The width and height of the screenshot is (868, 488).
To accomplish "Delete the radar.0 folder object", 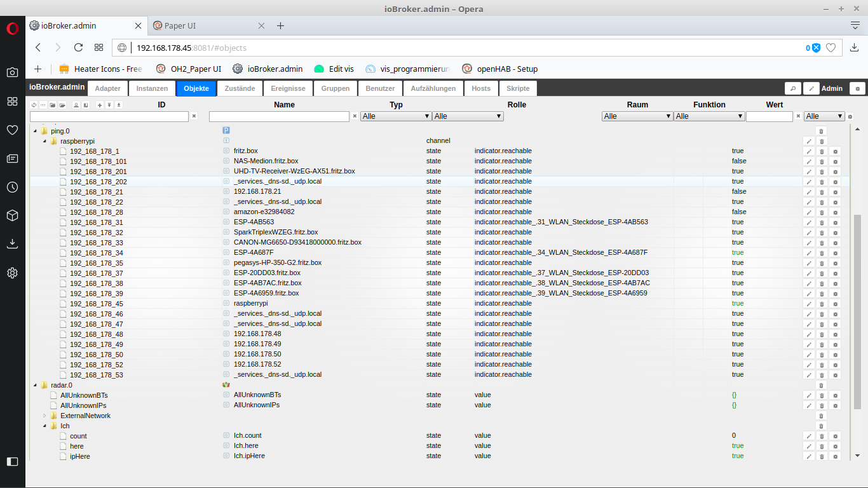I will (x=820, y=385).
